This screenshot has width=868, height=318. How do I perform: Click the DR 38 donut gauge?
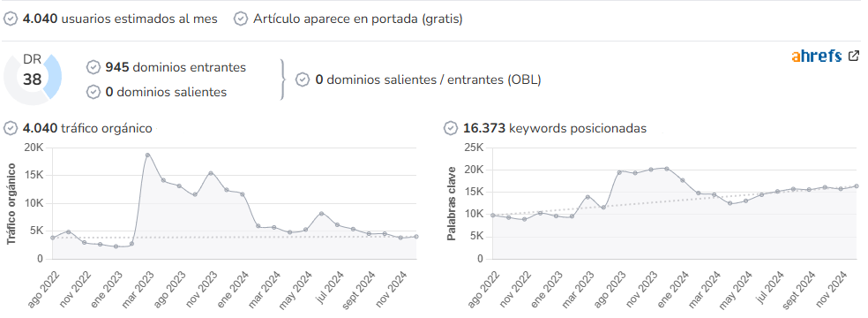pyautogui.click(x=33, y=79)
